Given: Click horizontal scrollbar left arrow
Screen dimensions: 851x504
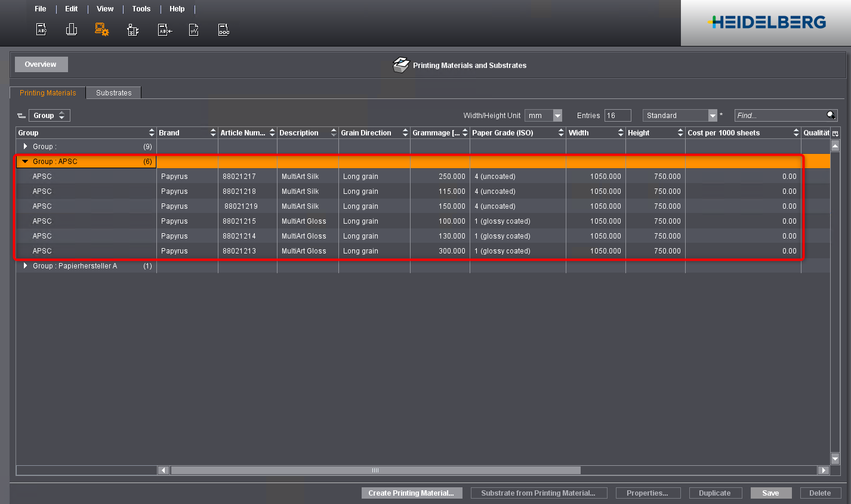Looking at the screenshot, I should pos(164,470).
